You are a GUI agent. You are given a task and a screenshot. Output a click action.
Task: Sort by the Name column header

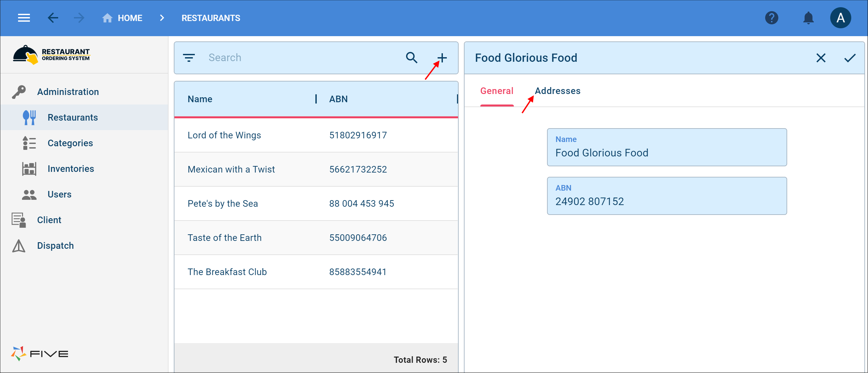(200, 99)
